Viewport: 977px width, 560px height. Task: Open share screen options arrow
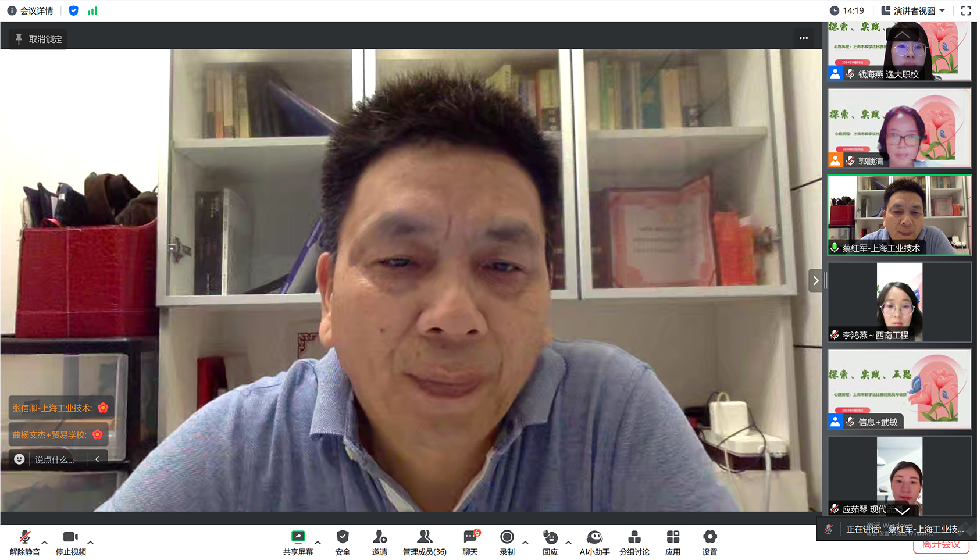click(318, 542)
